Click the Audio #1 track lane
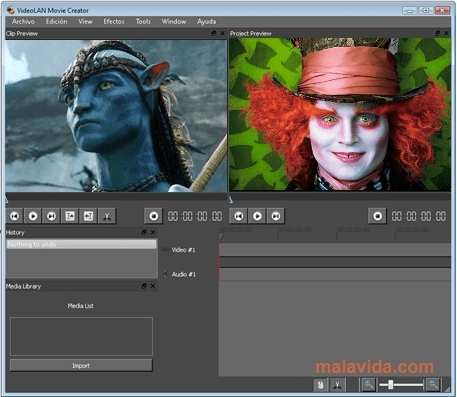 (x=335, y=275)
